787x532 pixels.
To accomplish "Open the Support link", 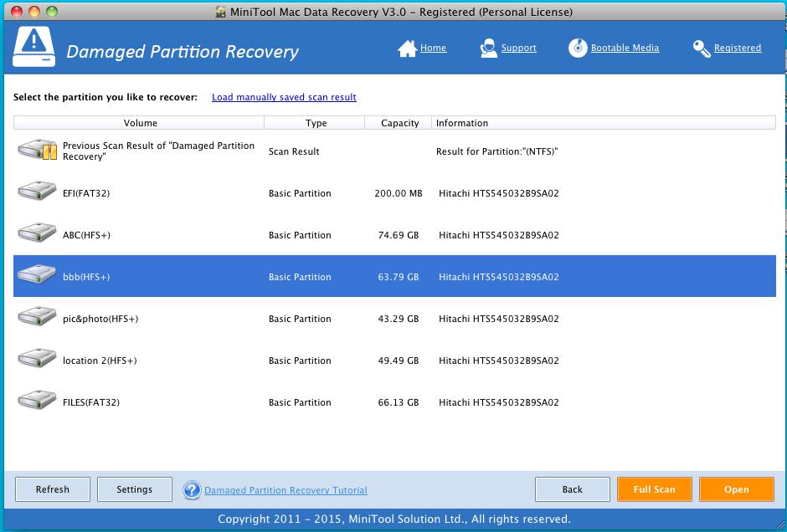I will pos(519,49).
